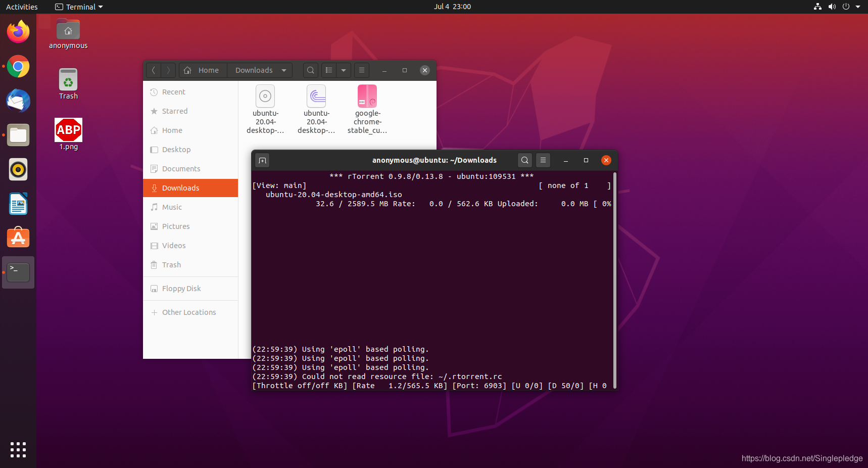The height and width of the screenshot is (468, 868).
Task: Launch Google Chrome from the dock
Action: [18, 66]
